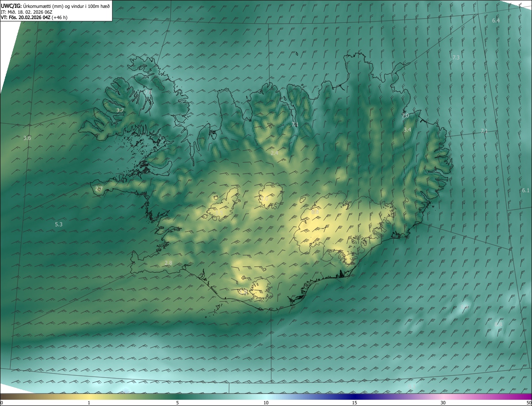
Task: Click the 3.6 value label on the map
Action: [27, 138]
